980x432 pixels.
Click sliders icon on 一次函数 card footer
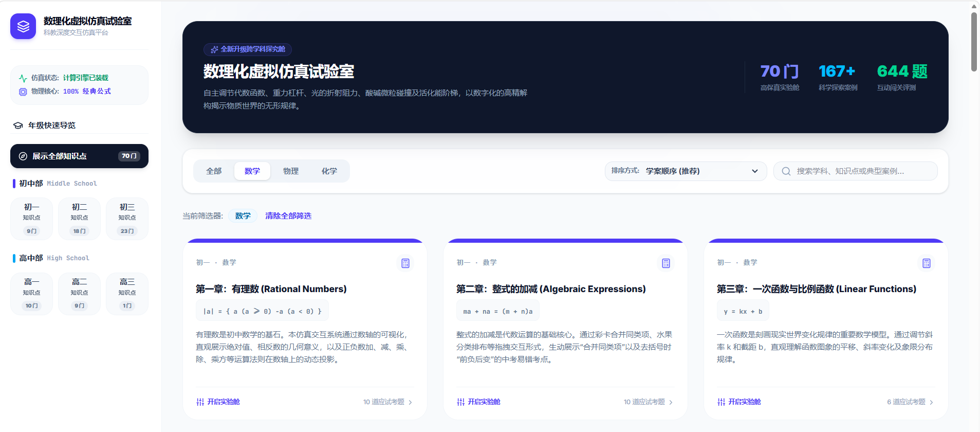[x=722, y=402]
